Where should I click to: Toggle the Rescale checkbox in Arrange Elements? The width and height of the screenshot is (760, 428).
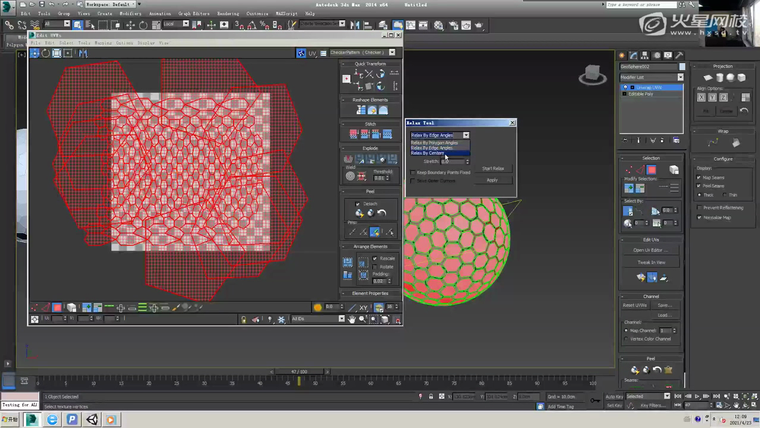(374, 258)
